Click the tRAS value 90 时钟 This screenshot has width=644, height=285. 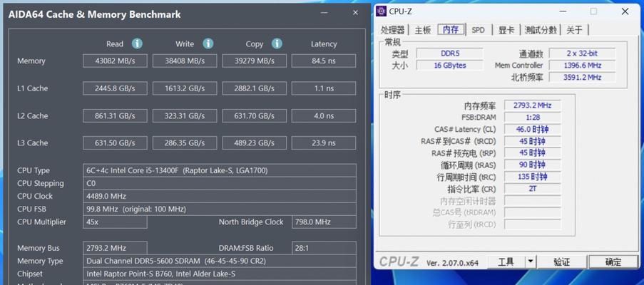[532, 165]
